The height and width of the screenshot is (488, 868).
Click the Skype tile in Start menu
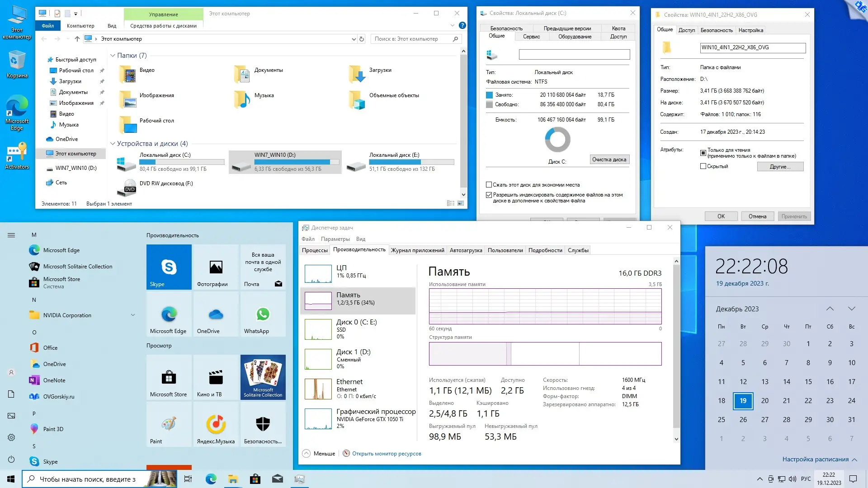169,267
